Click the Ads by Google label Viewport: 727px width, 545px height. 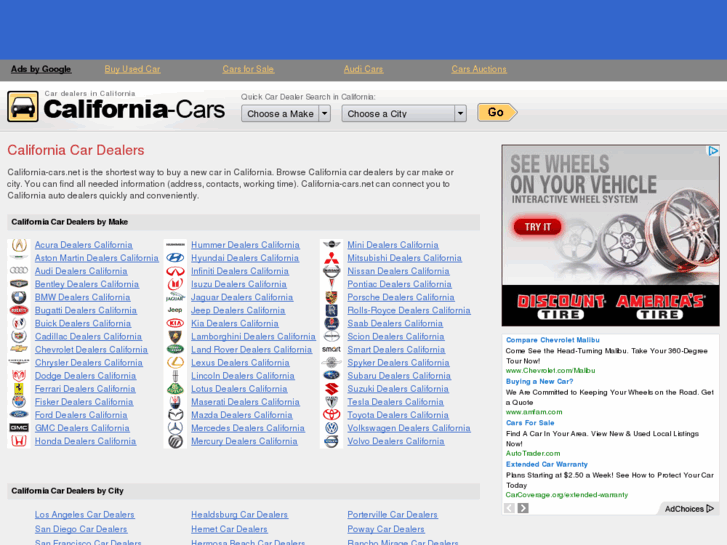tap(41, 69)
